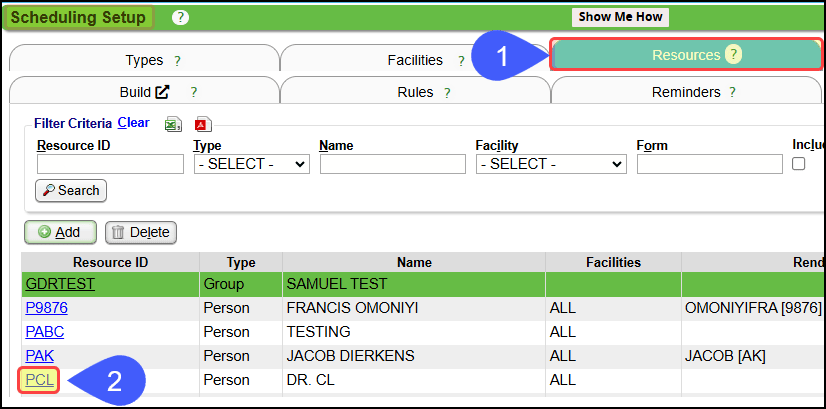
Task: Export results using the Excel icon
Action: click(172, 124)
